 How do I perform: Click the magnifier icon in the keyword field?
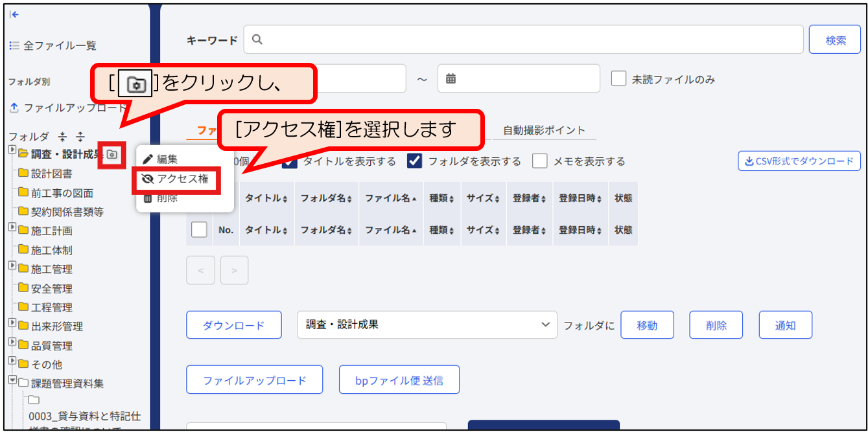click(257, 40)
